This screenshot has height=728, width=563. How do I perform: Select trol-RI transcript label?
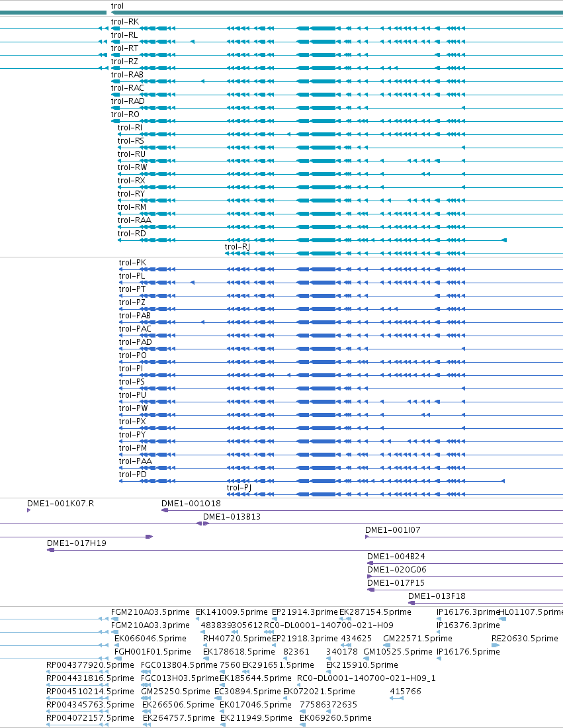pos(130,128)
